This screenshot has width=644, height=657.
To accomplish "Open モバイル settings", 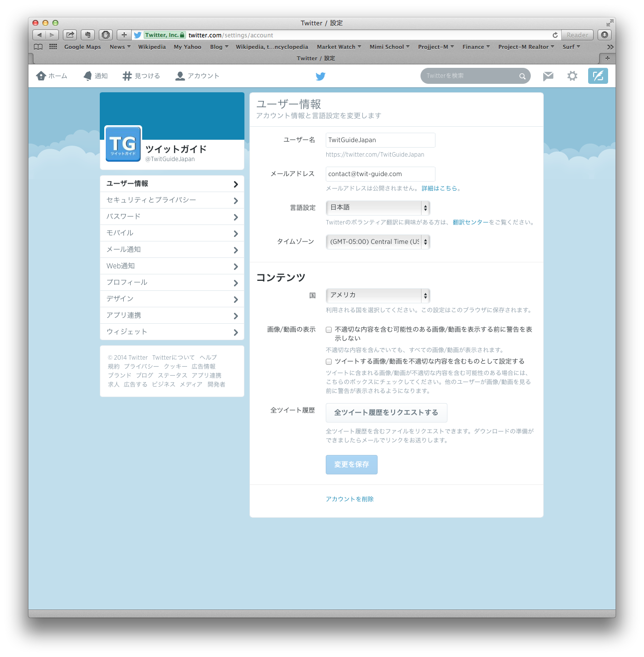I will click(x=172, y=233).
